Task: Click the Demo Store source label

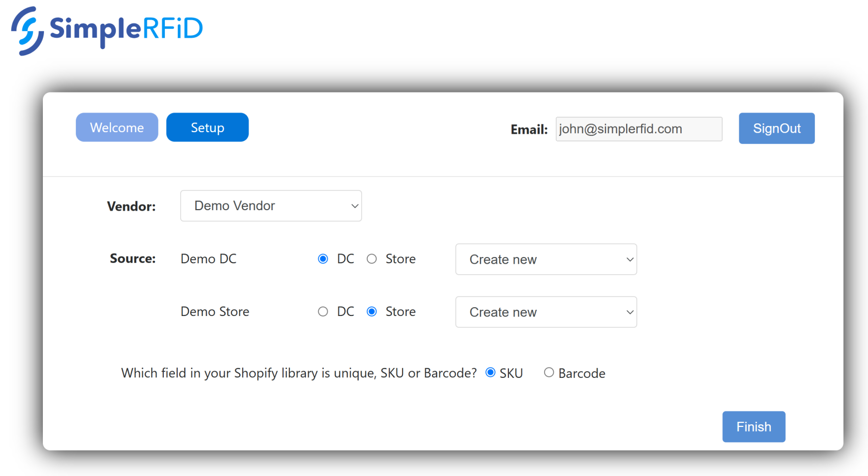Action: (x=215, y=311)
